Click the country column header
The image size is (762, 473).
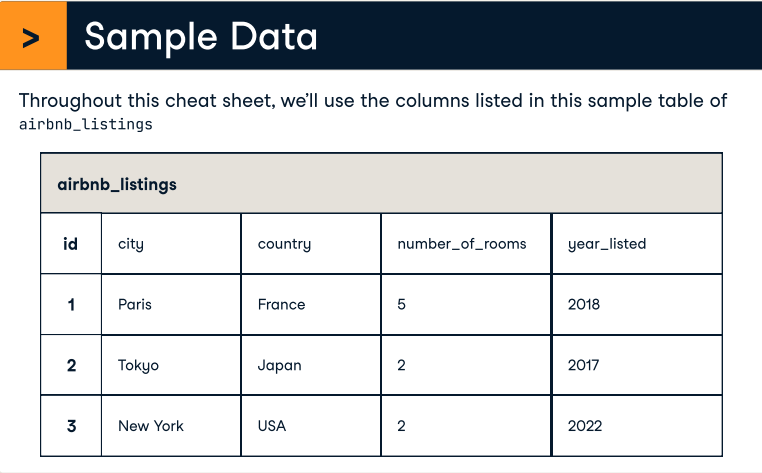pyautogui.click(x=284, y=244)
